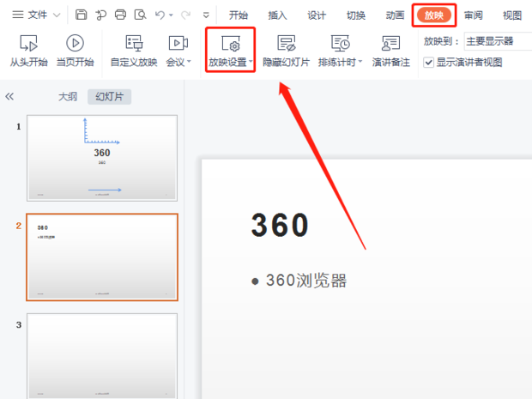Switch to the 视图 ribbon tab
532x399 pixels.
pyautogui.click(x=512, y=15)
